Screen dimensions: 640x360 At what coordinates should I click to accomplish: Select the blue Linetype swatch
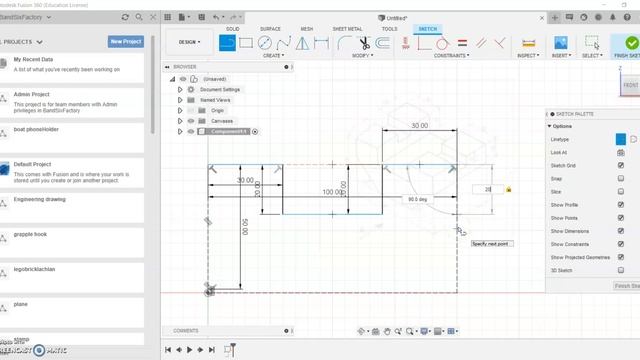[620, 139]
